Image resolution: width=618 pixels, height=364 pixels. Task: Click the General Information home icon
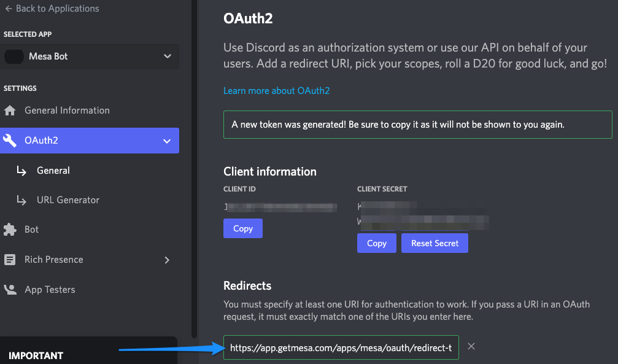[10, 110]
